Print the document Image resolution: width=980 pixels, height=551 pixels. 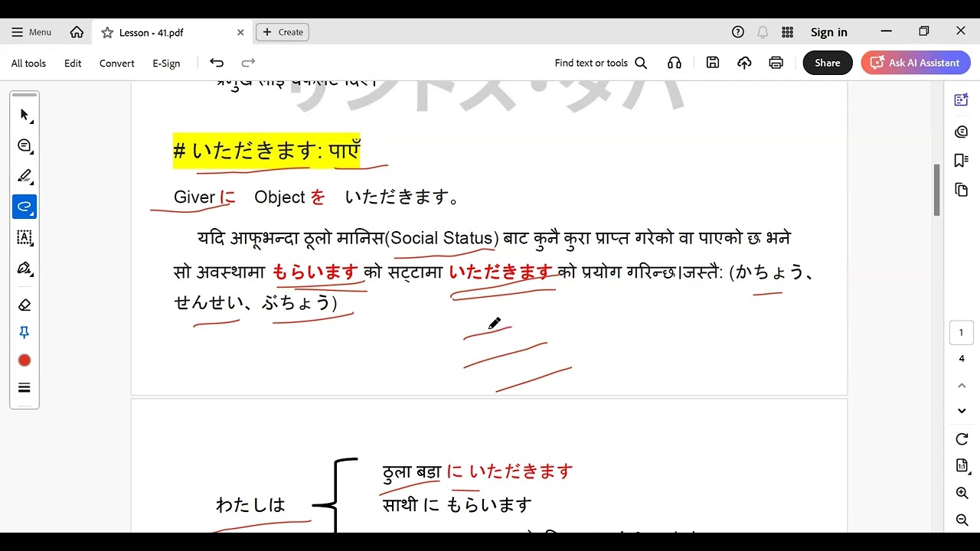[x=776, y=63]
